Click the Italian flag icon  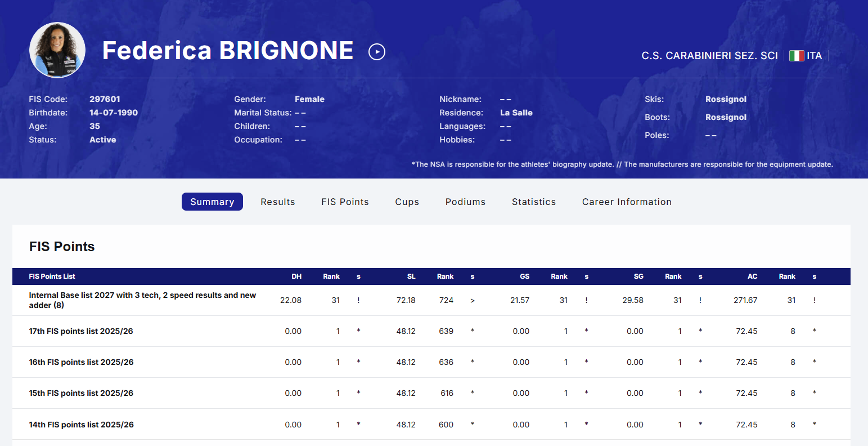pyautogui.click(x=796, y=56)
